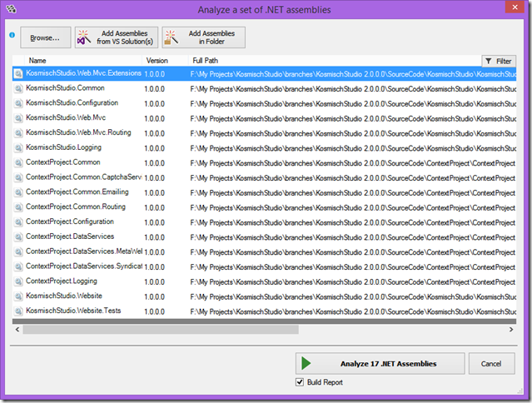Image resolution: width=532 pixels, height=403 pixels.
Task: Add Assemblies in Folder
Action: tap(204, 37)
